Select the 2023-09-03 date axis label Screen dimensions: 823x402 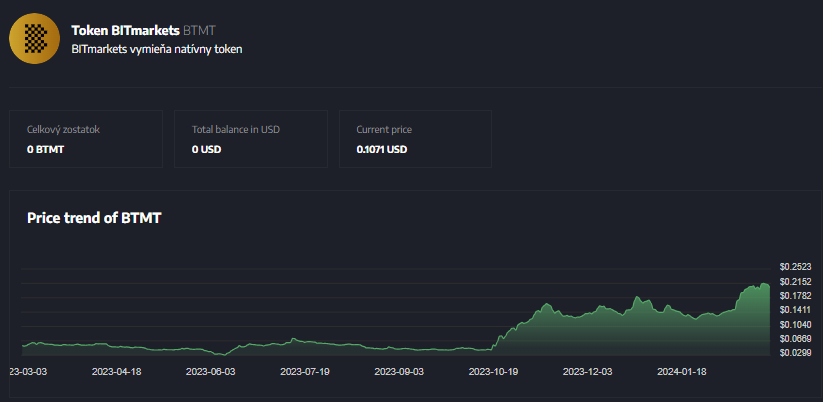coord(399,371)
